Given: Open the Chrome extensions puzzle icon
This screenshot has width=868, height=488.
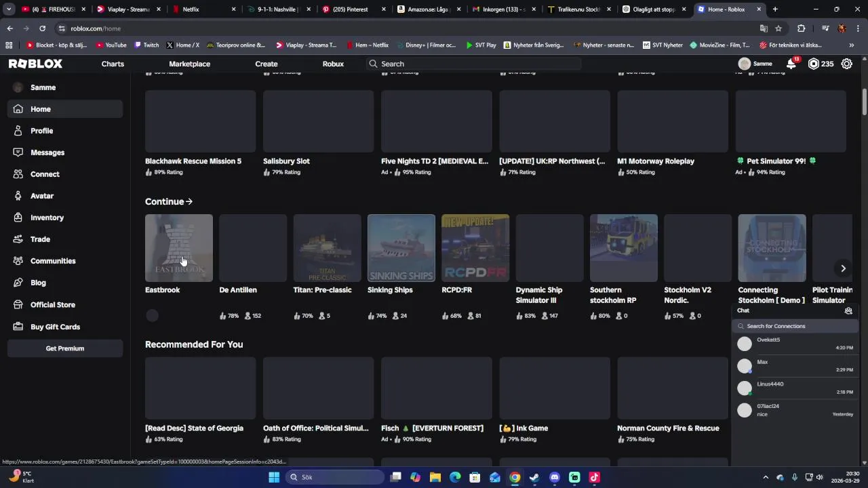Looking at the screenshot, I should (802, 28).
